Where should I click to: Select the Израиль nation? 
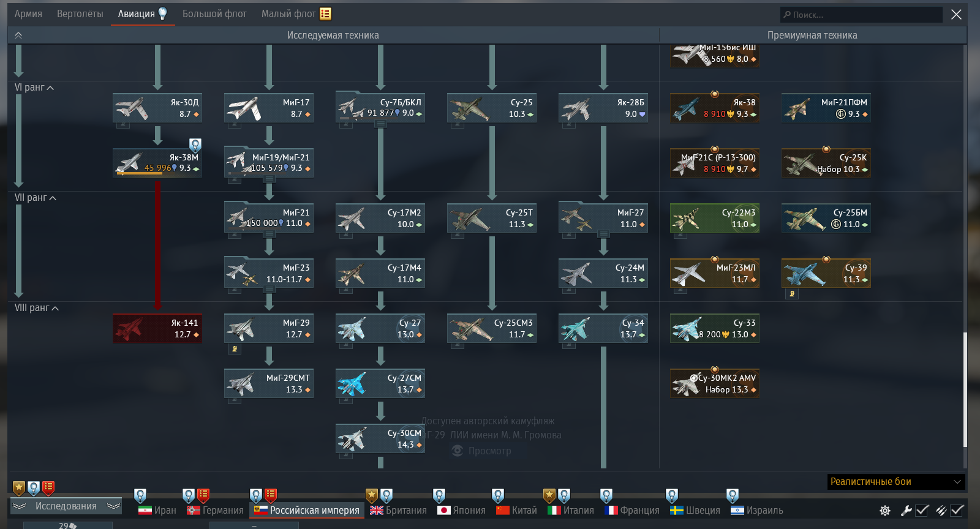coord(757,510)
